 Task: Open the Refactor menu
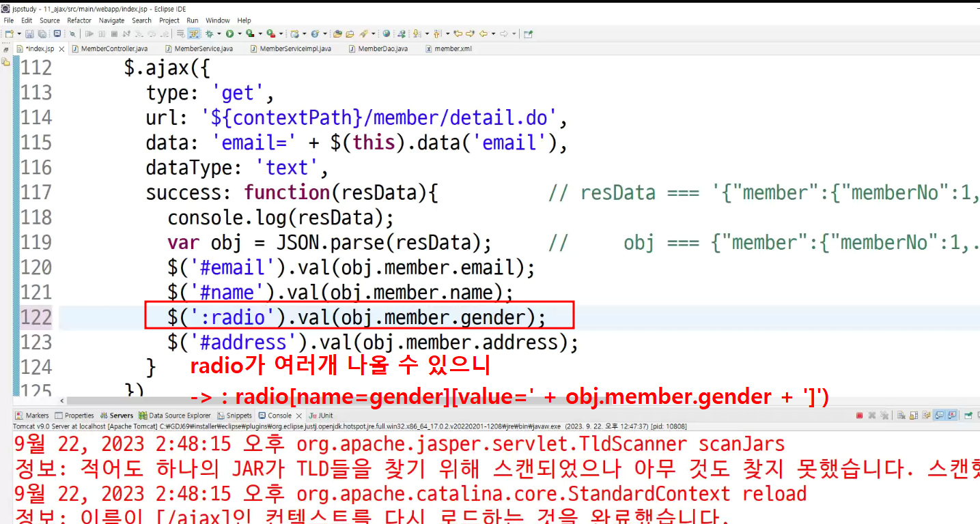coord(79,20)
